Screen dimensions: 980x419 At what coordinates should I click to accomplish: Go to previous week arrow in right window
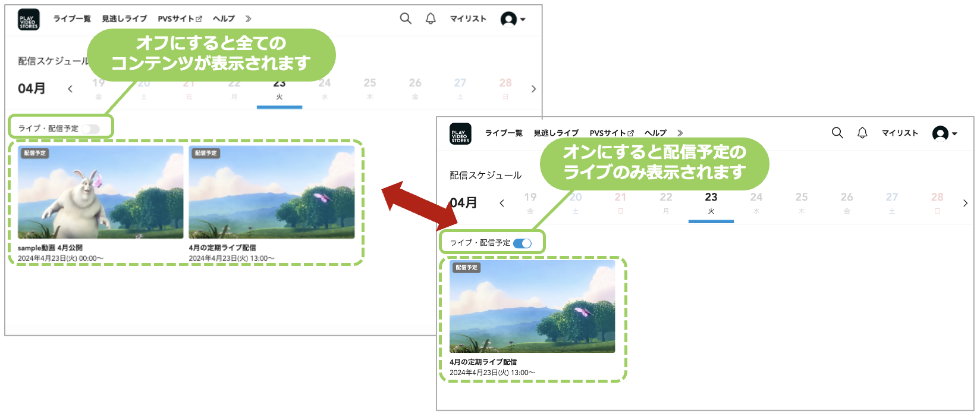tap(502, 203)
